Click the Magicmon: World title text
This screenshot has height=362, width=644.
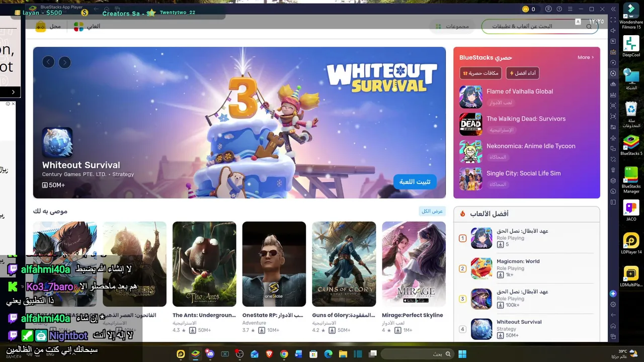click(x=518, y=261)
